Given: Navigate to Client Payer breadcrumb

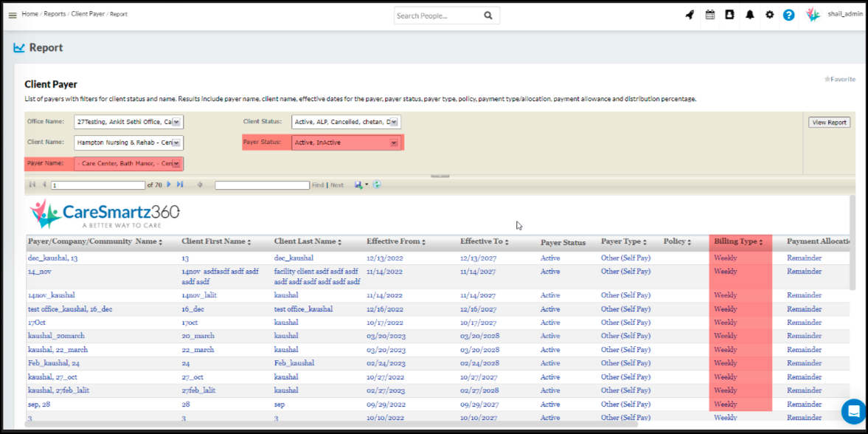Looking at the screenshot, I should 88,14.
